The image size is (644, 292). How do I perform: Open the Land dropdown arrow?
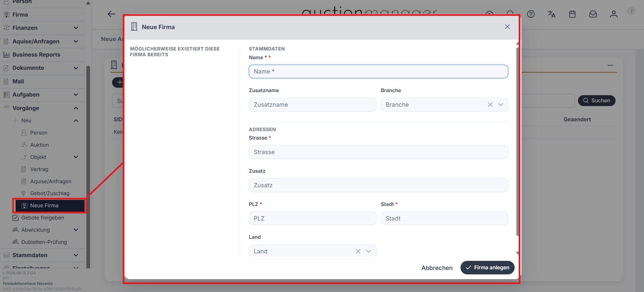(x=369, y=251)
